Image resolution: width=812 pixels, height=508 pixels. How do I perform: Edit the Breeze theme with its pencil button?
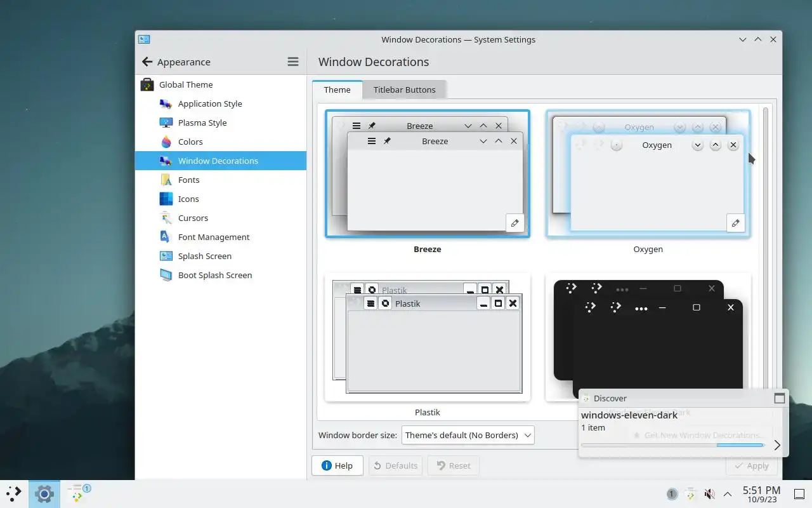[x=514, y=223]
